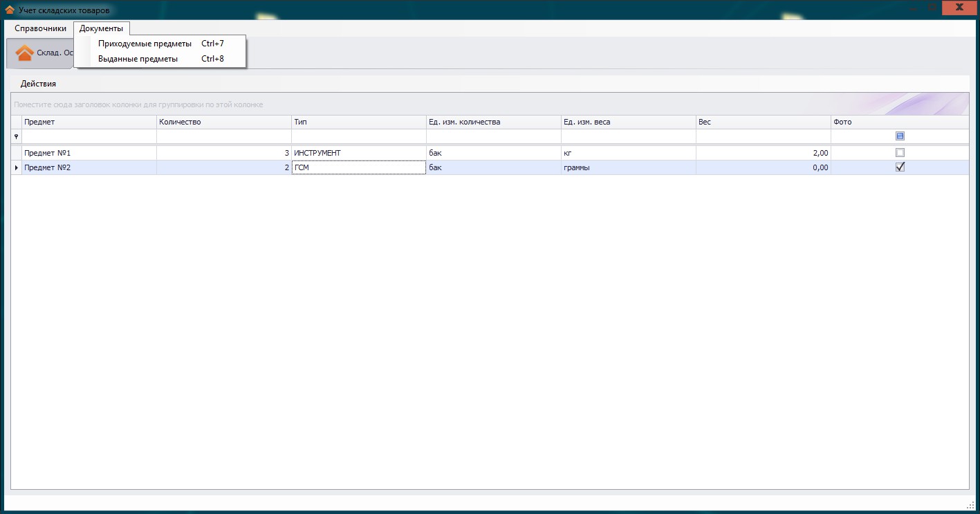
Task: Select the бак cell in Предмет №1 row
Action: (x=494, y=153)
